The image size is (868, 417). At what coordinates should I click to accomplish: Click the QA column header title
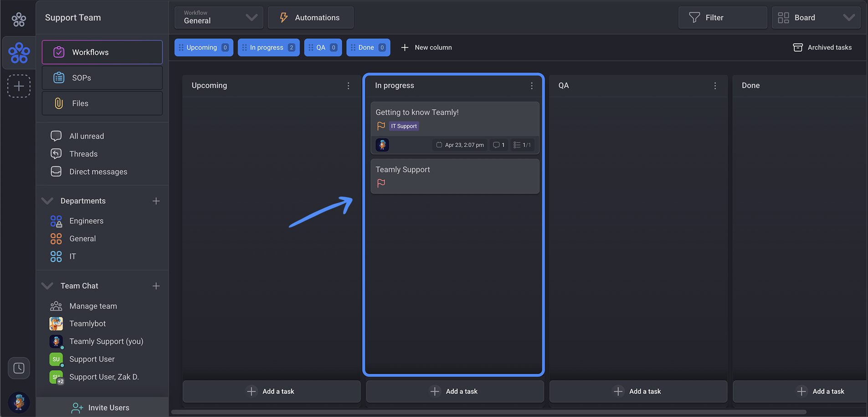564,86
